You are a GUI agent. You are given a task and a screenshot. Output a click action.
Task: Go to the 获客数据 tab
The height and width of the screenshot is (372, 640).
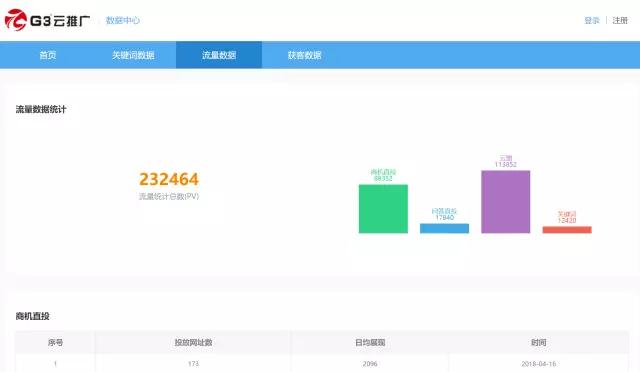(304, 55)
